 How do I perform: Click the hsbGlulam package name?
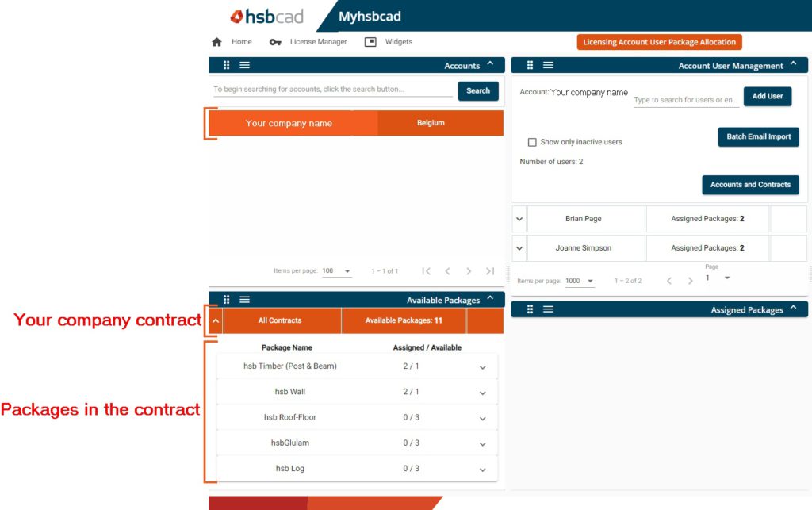(x=290, y=443)
